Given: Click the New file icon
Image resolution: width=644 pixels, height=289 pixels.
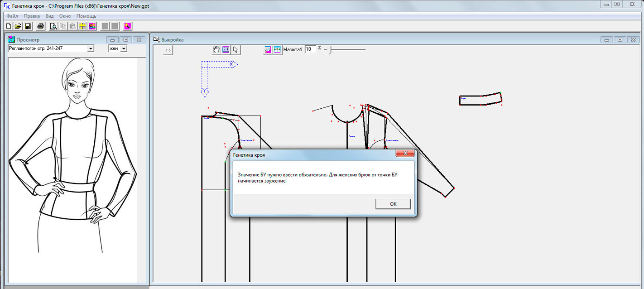Looking at the screenshot, I should pos(8,26).
